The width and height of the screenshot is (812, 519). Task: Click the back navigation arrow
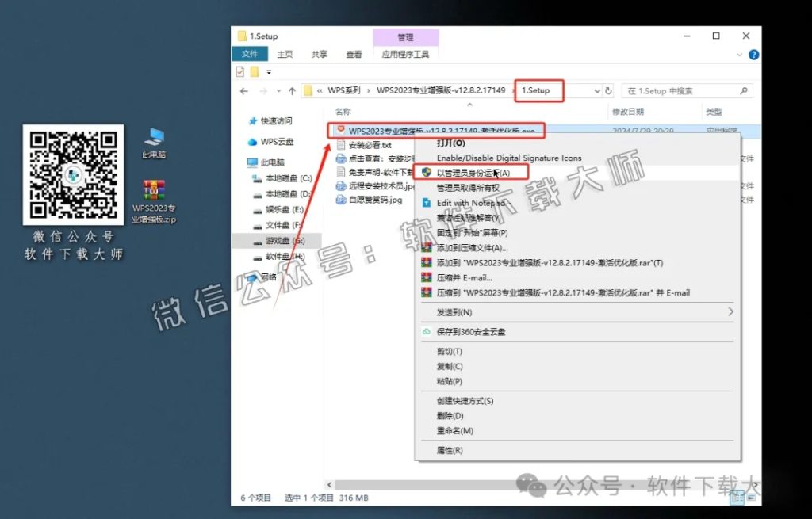click(x=243, y=91)
